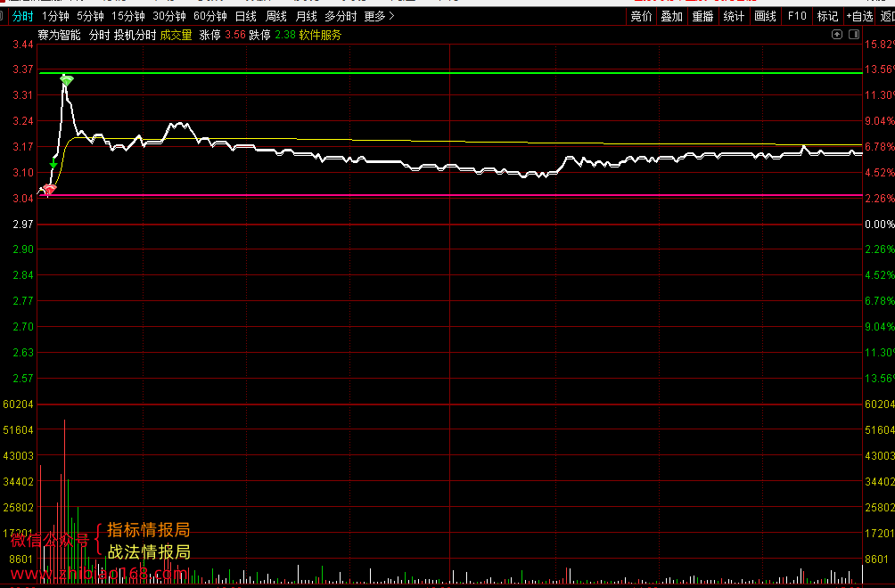Click the 投机分时 indicator label
Viewport: 895px width, 588px height.
[x=135, y=35]
